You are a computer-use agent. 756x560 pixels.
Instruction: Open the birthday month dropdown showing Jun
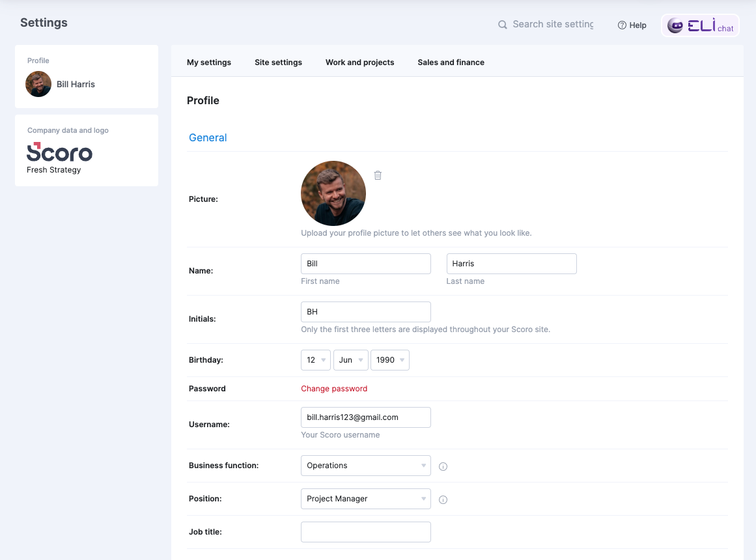[351, 360]
